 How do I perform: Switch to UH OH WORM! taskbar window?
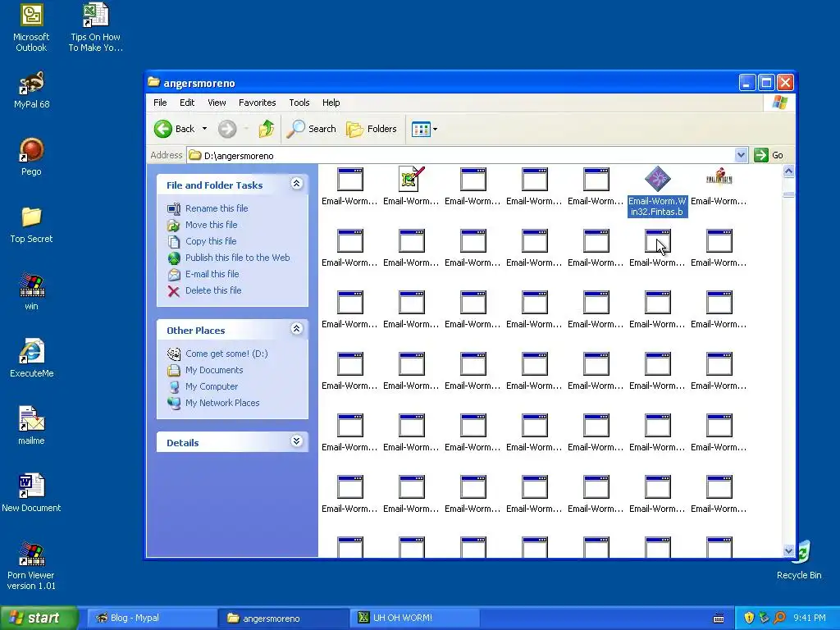(x=414, y=618)
